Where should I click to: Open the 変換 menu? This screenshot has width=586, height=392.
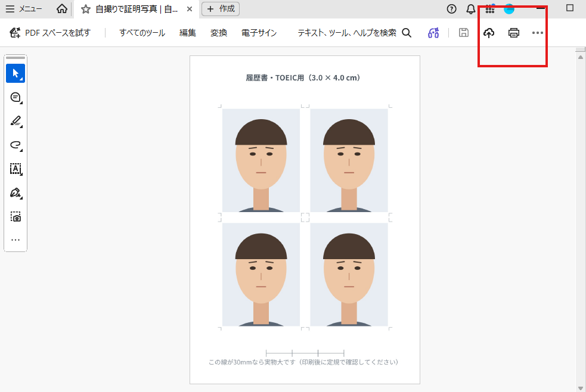219,33
